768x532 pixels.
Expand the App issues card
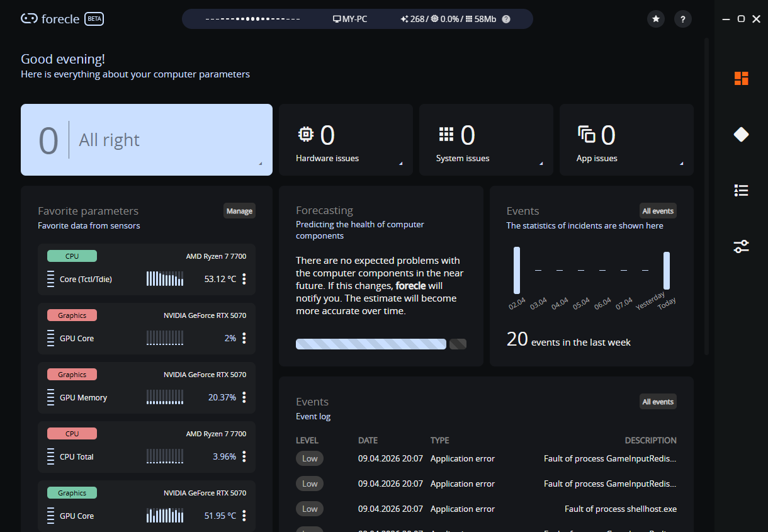coord(626,140)
